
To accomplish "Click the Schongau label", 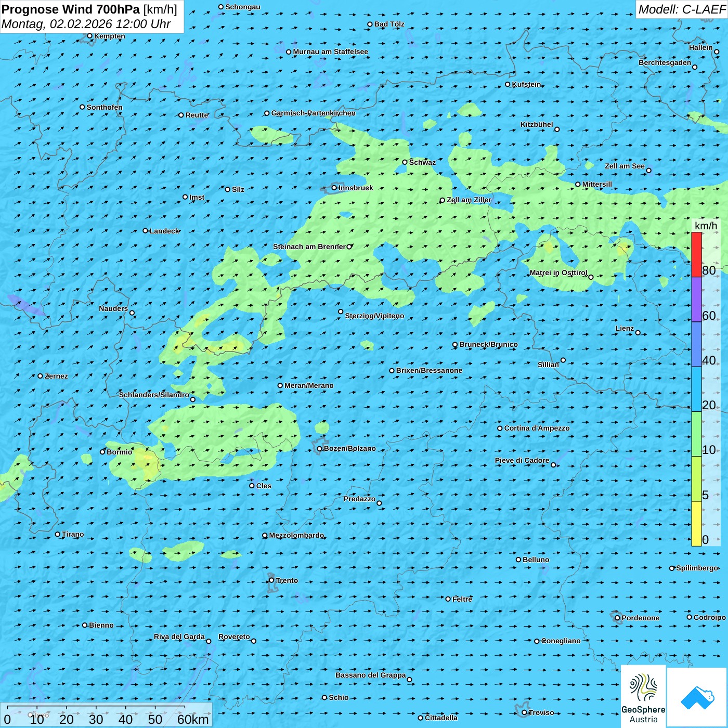I will coord(242,7).
